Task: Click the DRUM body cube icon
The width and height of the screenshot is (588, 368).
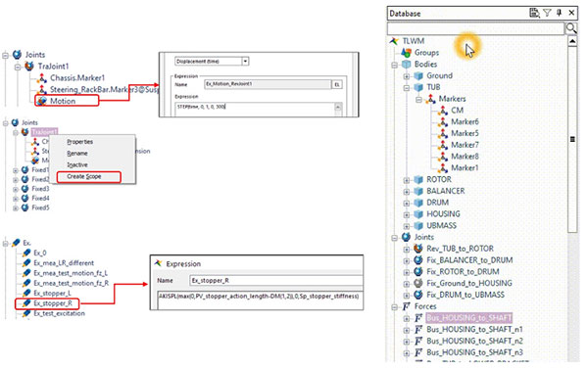Action: [x=418, y=203]
